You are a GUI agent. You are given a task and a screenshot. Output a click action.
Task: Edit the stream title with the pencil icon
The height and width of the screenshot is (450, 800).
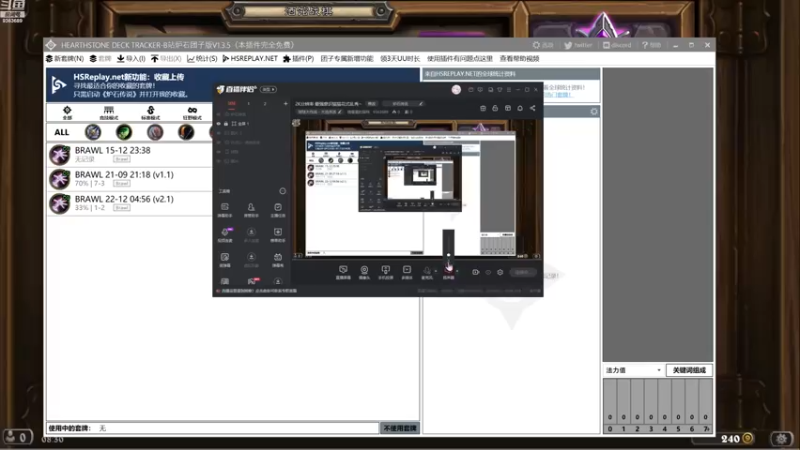coord(421,104)
